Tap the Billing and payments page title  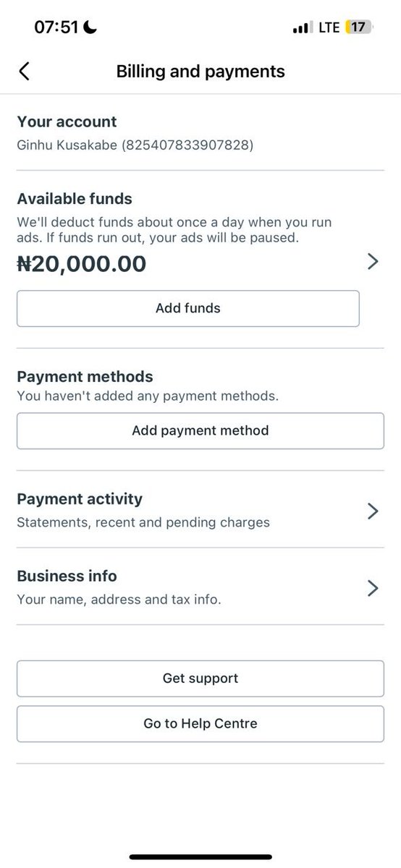[200, 71]
